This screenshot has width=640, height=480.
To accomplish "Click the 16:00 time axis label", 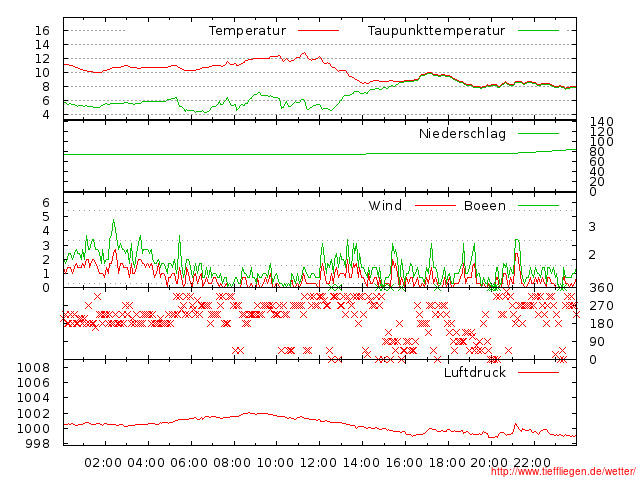I will tap(404, 463).
